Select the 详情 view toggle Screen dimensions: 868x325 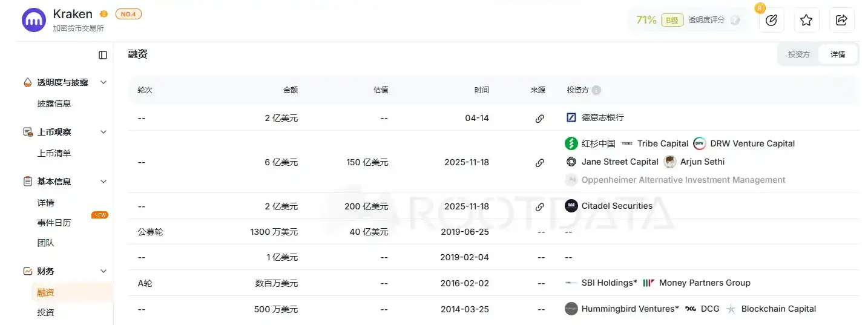(838, 54)
